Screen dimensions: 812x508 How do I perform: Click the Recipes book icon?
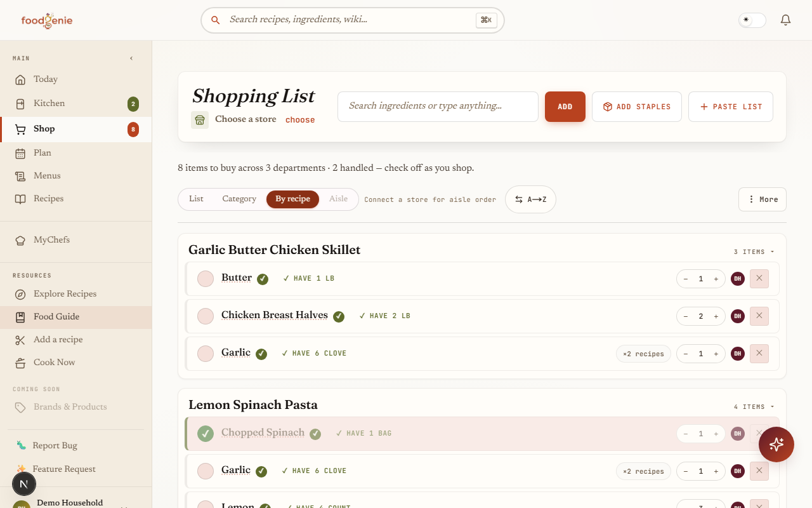tap(20, 199)
